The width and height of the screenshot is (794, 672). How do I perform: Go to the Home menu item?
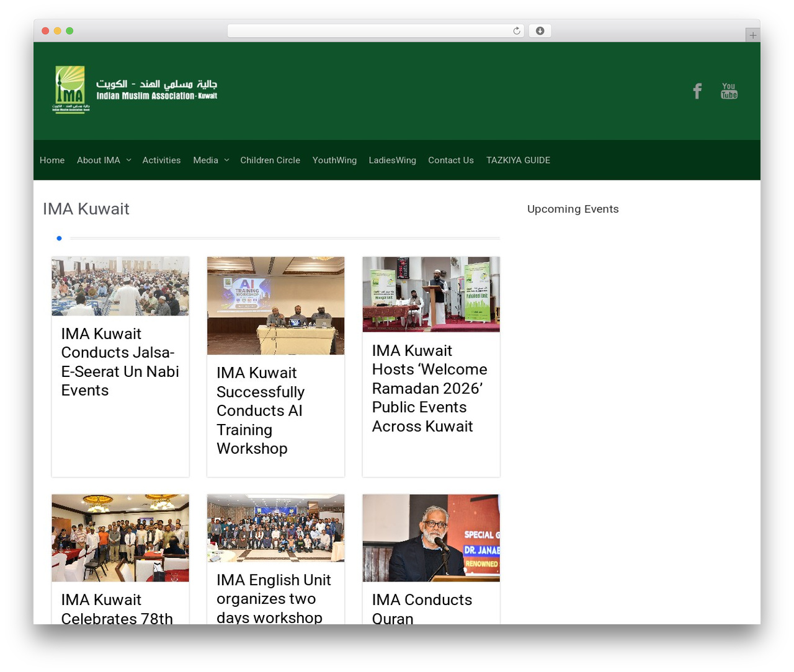pos(52,160)
